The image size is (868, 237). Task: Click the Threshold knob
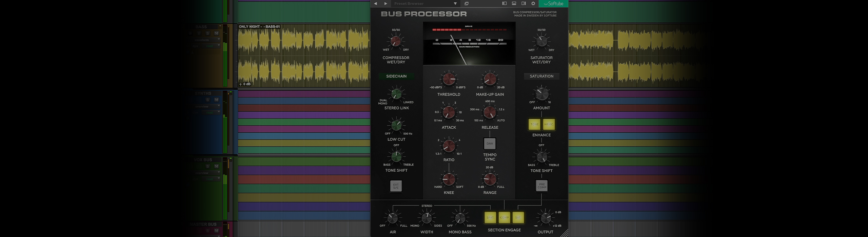point(449,79)
